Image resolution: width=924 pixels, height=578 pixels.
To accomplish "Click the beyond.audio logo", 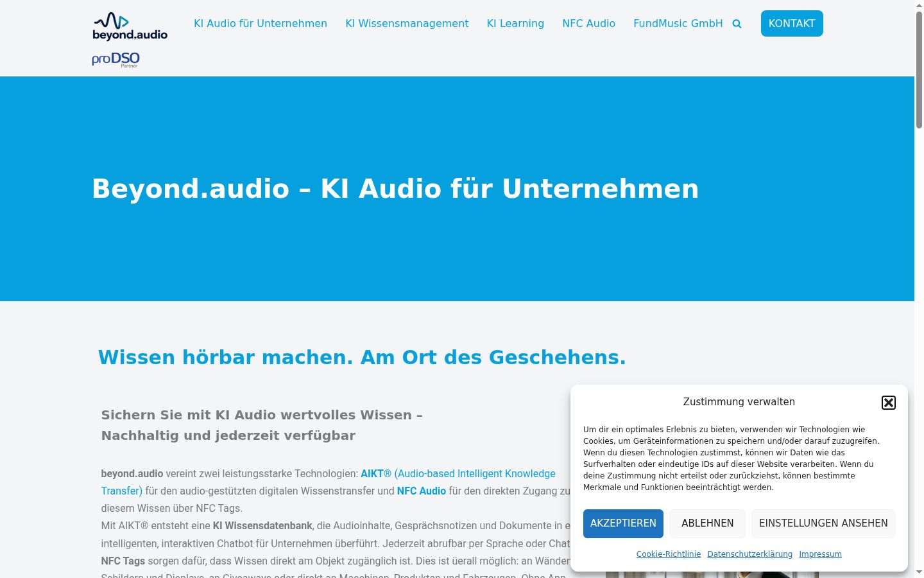I will 130,26.
